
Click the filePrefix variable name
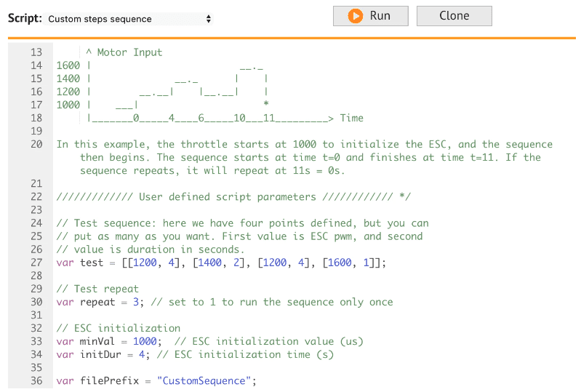click(109, 381)
